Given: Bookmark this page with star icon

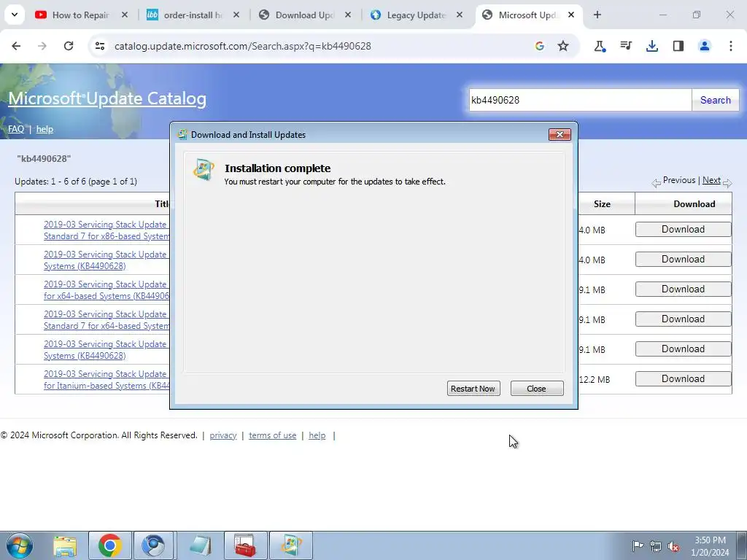Looking at the screenshot, I should [563, 46].
